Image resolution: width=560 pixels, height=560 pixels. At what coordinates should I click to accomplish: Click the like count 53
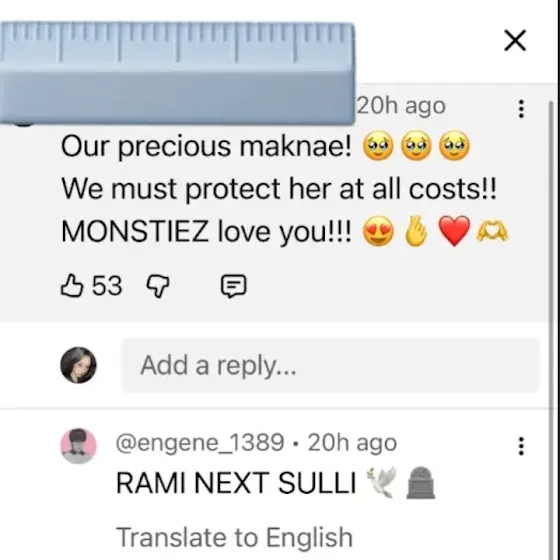[107, 286]
